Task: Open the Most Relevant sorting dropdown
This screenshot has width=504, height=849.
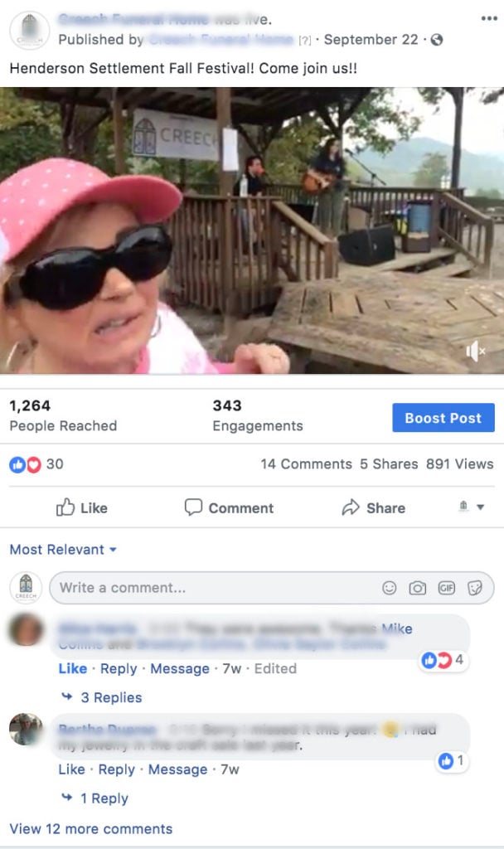Action: pos(63,550)
